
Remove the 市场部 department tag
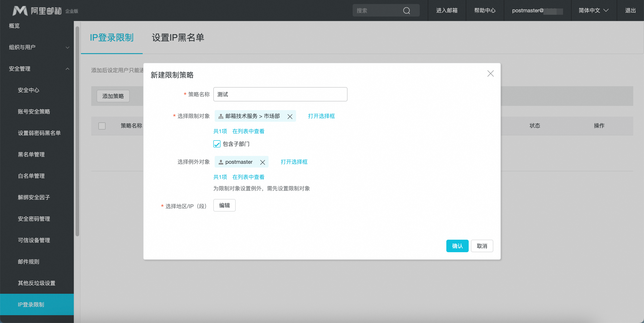(x=290, y=116)
